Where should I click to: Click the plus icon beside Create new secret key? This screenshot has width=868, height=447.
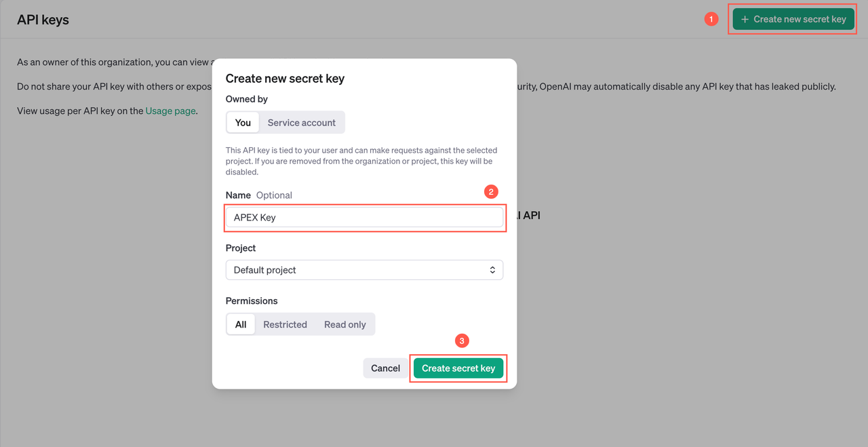click(745, 20)
